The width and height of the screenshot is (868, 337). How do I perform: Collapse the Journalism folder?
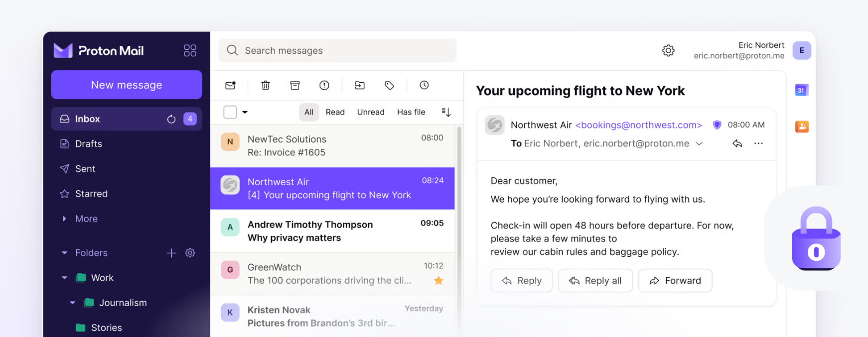coord(72,303)
